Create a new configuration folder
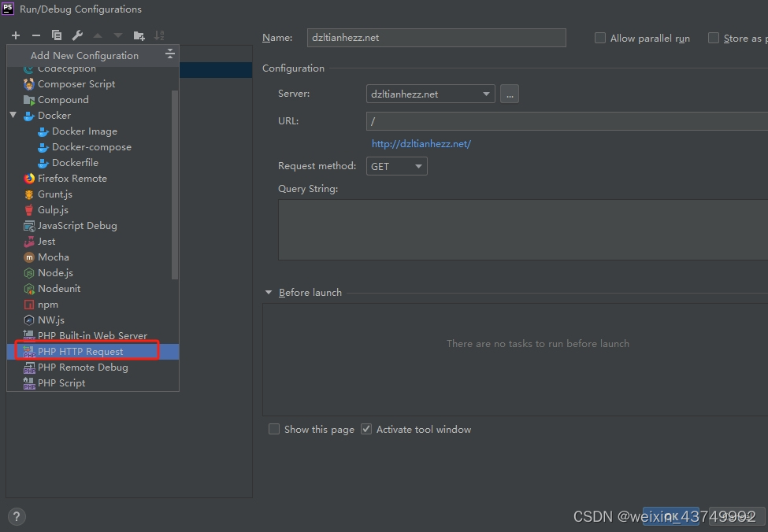This screenshot has height=532, width=768. [x=138, y=35]
